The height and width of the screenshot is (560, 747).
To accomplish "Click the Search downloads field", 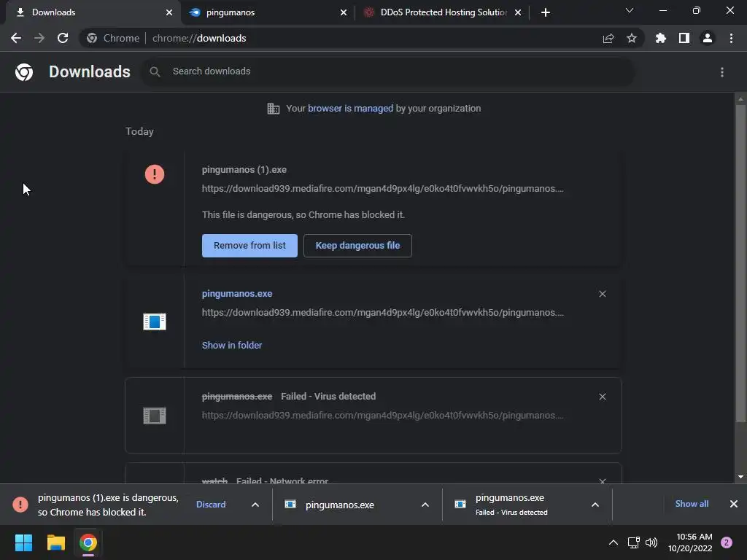I will tap(388, 71).
